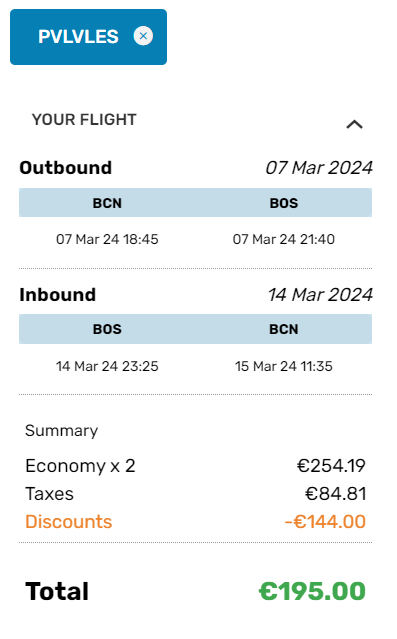Remove the PVLVLES promo code
397x639 pixels.
[x=143, y=36]
